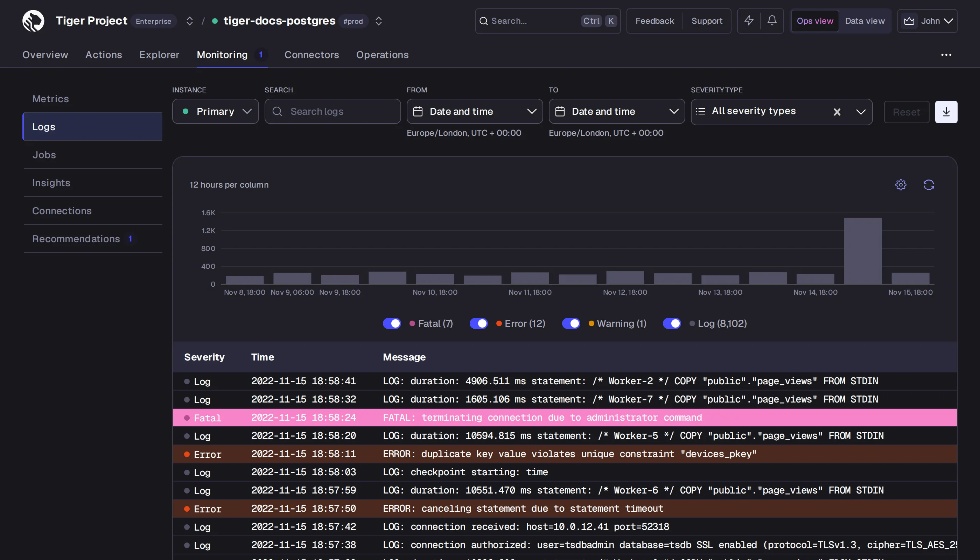The width and height of the screenshot is (980, 560).
Task: Toggle the Log severity switch
Action: coord(672,323)
